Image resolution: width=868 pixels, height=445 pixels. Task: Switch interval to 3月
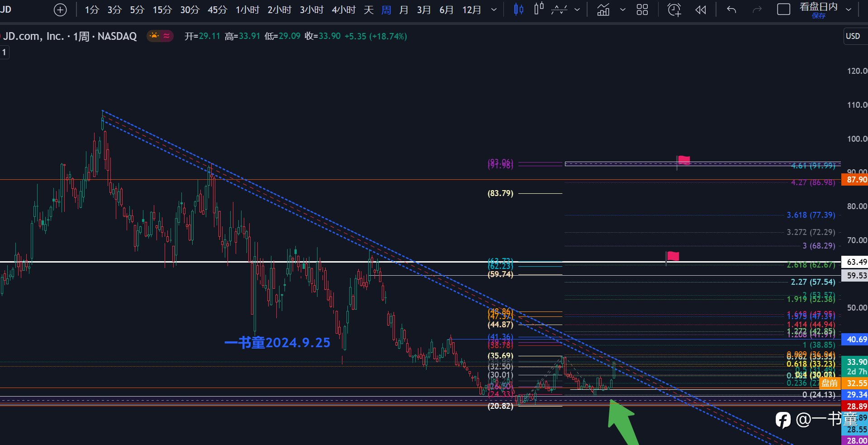point(424,10)
